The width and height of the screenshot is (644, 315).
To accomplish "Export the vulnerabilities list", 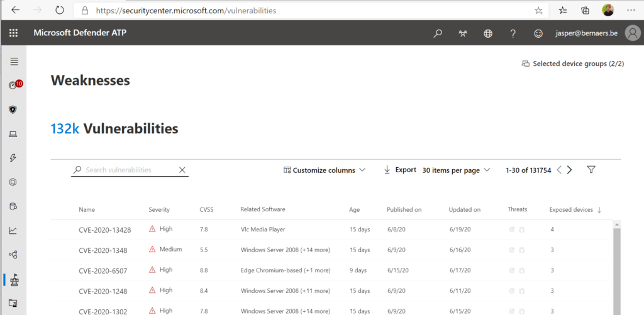I will pyautogui.click(x=400, y=170).
